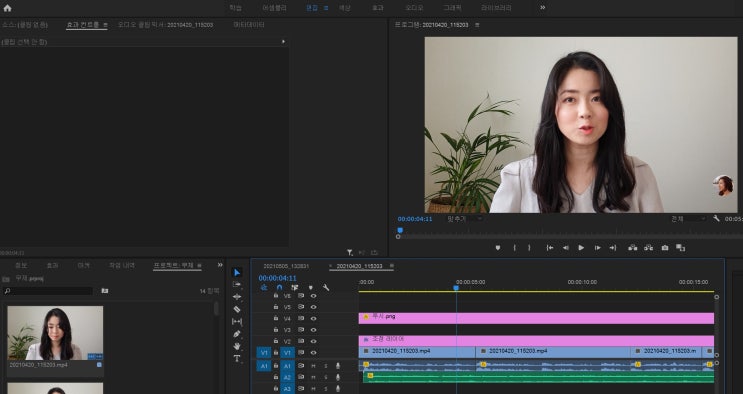Select the Slip tool
743x394 pixels.
[x=237, y=321]
